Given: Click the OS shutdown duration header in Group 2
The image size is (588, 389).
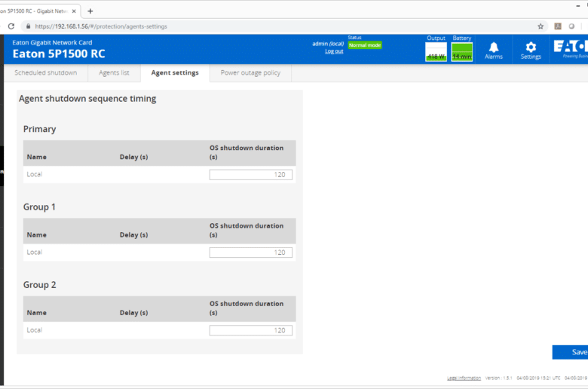Looking at the screenshot, I should tap(247, 308).
